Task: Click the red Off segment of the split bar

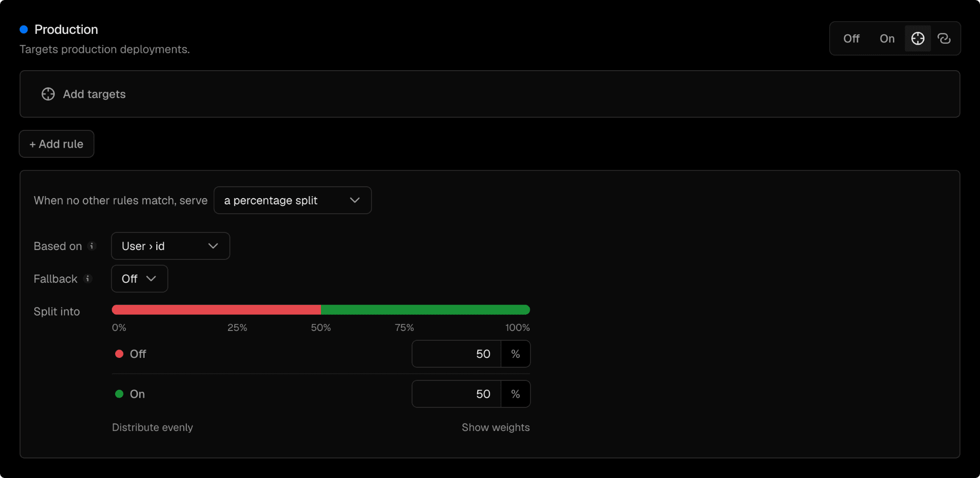Action: click(216, 310)
